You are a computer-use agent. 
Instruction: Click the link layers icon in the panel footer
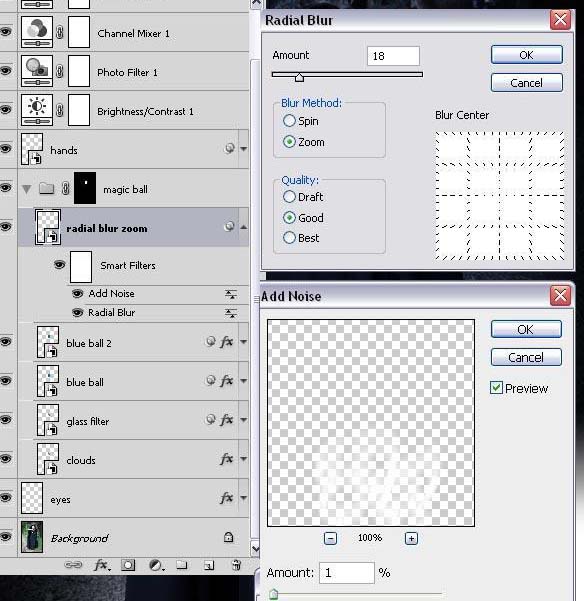[x=73, y=565]
